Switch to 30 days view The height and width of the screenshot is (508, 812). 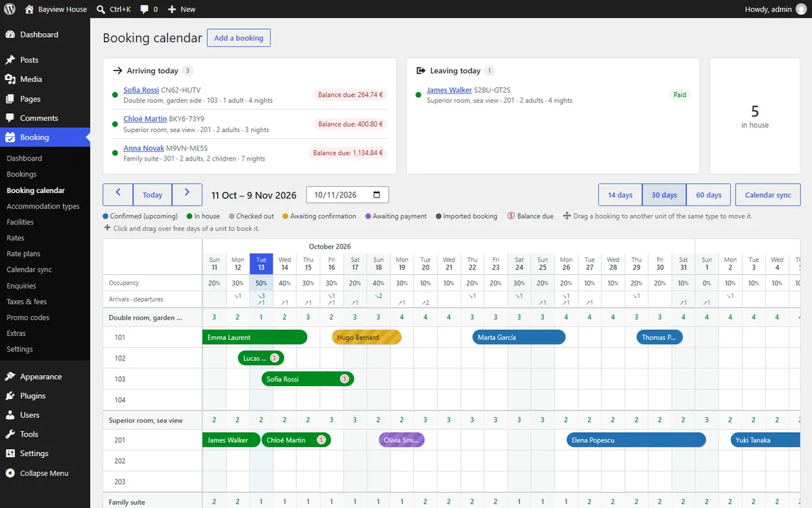(x=664, y=194)
